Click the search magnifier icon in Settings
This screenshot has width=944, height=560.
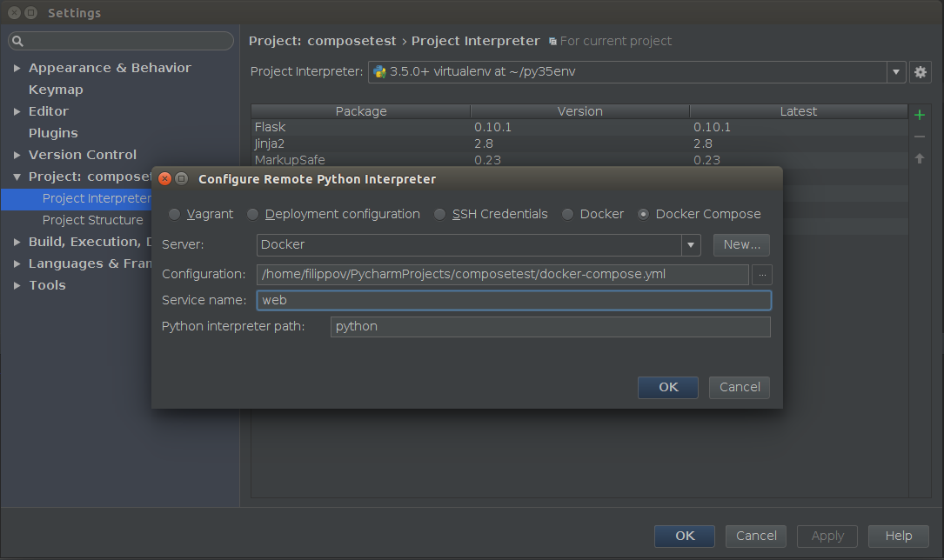click(x=17, y=41)
